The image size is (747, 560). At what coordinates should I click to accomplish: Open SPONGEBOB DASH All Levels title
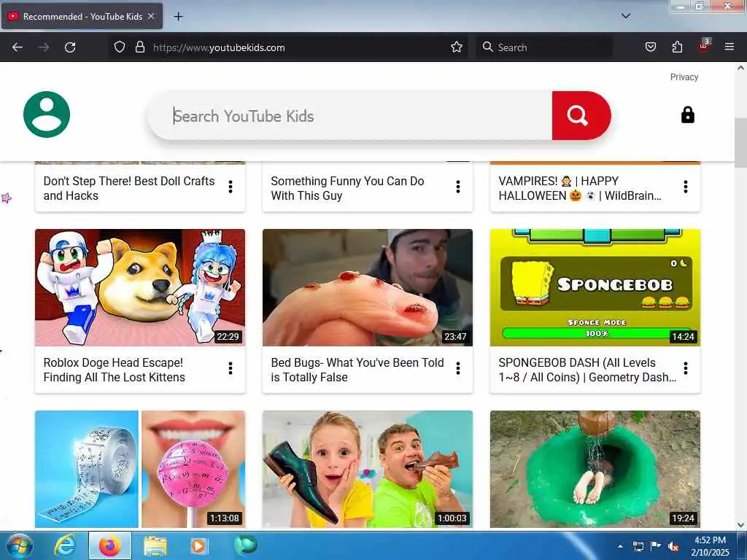pyautogui.click(x=587, y=370)
